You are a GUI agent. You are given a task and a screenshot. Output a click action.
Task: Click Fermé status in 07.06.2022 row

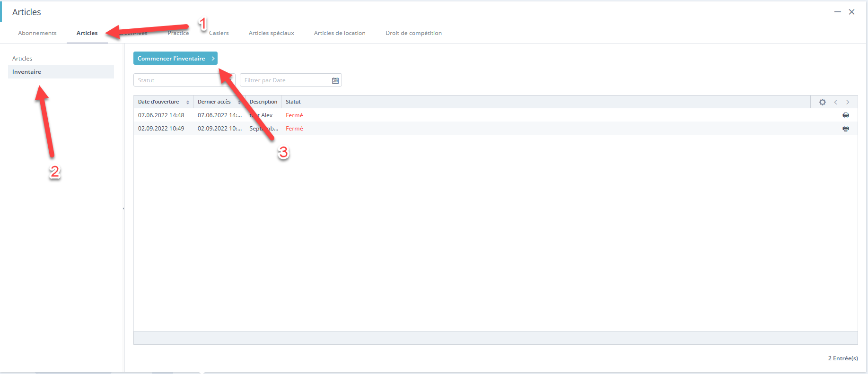point(294,115)
